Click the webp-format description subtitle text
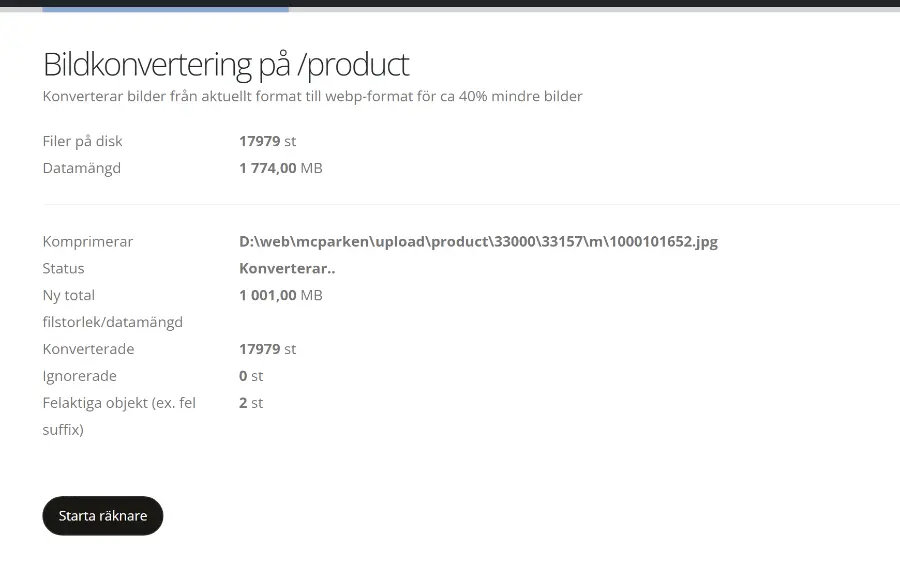 point(312,96)
